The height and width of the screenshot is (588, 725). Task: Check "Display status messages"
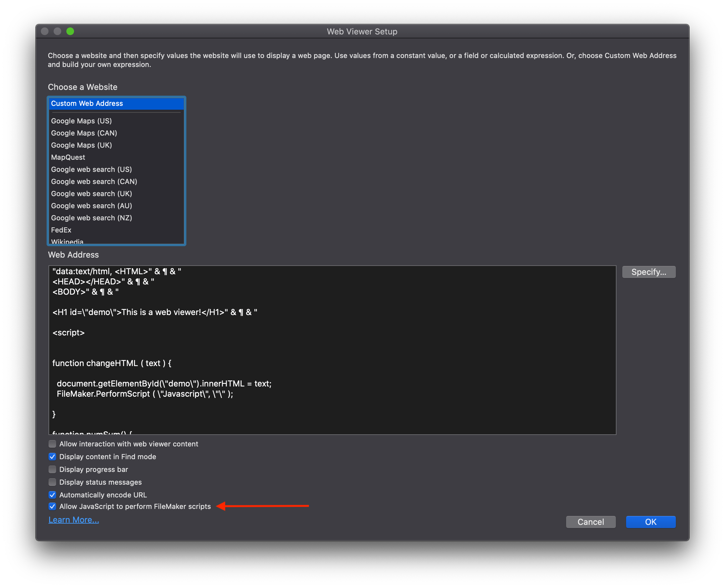point(53,482)
